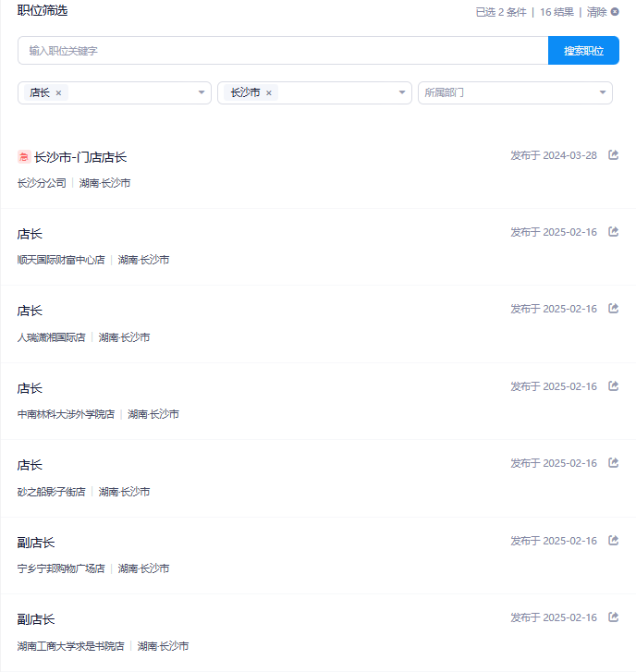Viewport: 636px width, 672px height.
Task: Open 店长 job at 中南林科大涉外学院店
Action: click(x=30, y=388)
